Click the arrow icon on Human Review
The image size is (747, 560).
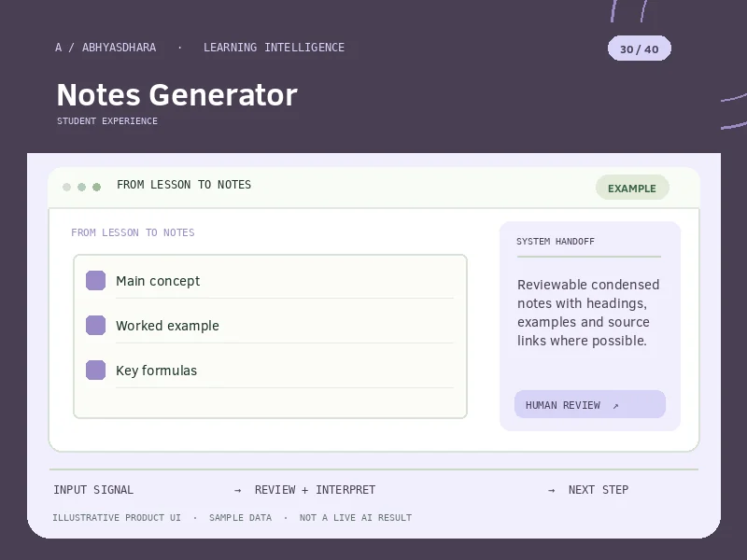615,406
